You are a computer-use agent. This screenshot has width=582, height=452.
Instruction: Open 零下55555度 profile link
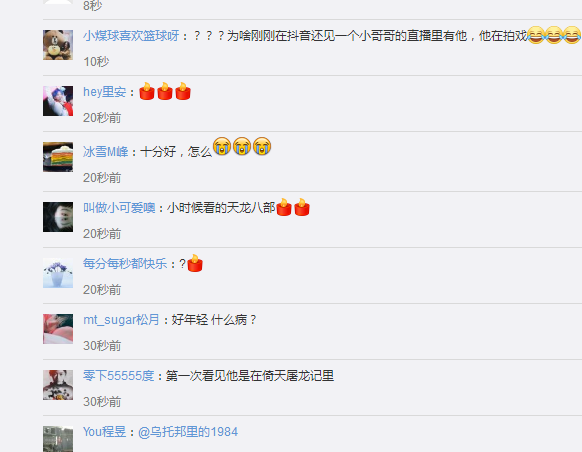pyautogui.click(x=118, y=376)
